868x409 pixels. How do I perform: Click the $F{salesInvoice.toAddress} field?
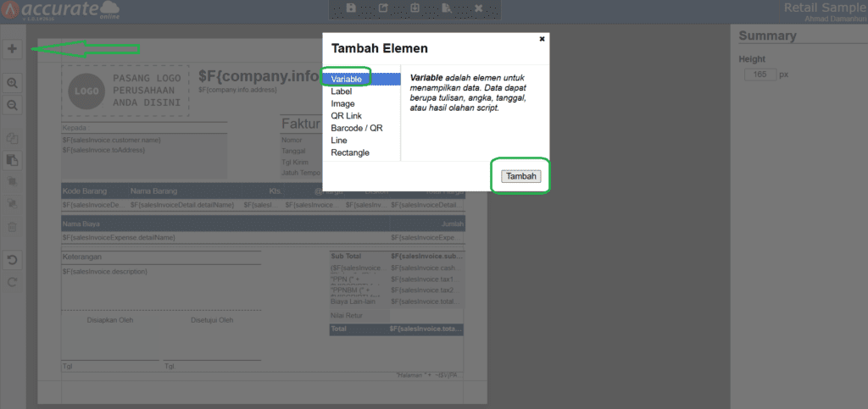coord(103,150)
